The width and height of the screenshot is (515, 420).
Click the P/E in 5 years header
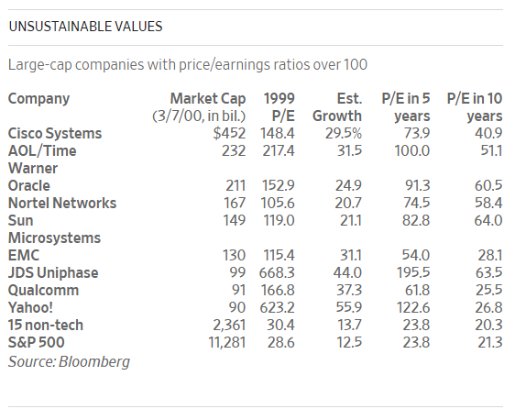pyautogui.click(x=406, y=107)
